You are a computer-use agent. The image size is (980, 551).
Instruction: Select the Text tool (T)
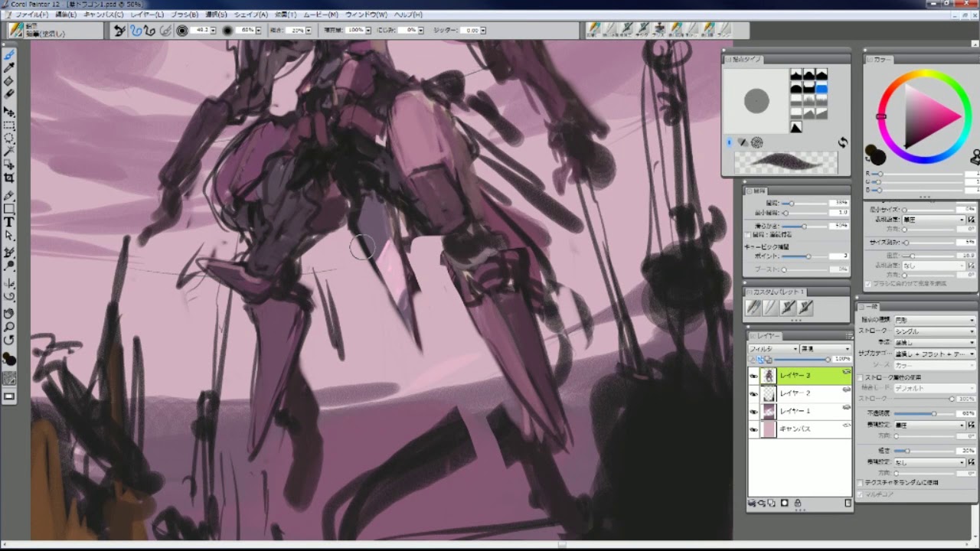[x=9, y=223]
